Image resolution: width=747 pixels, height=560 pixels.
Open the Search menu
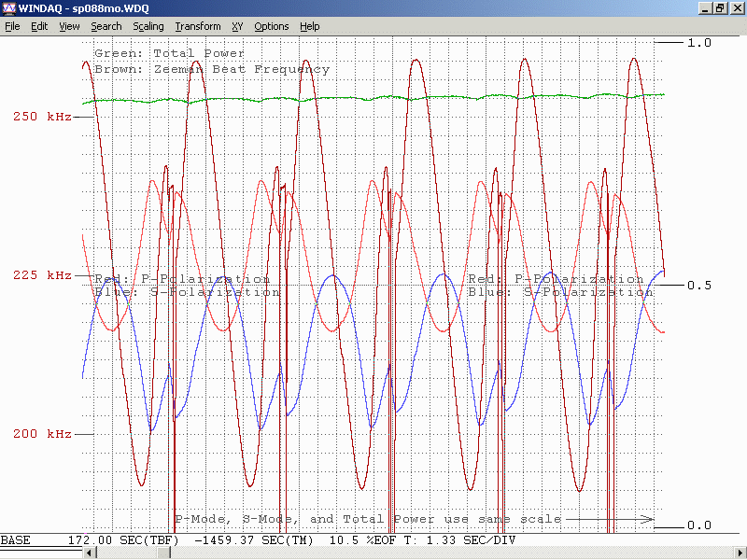click(106, 26)
